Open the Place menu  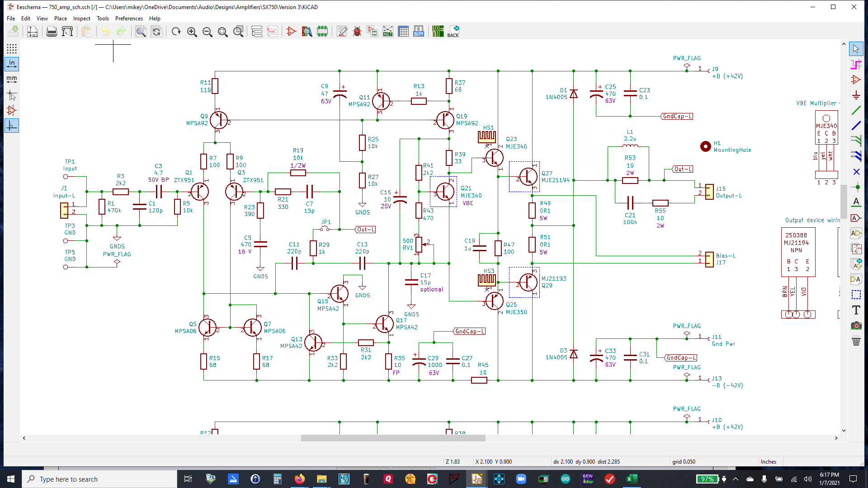click(x=61, y=19)
